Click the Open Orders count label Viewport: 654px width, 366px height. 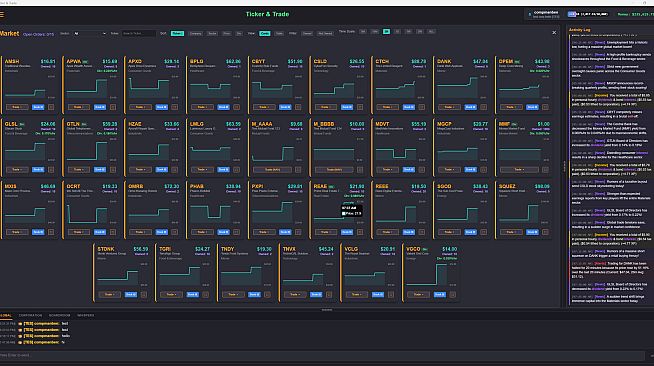click(38, 34)
